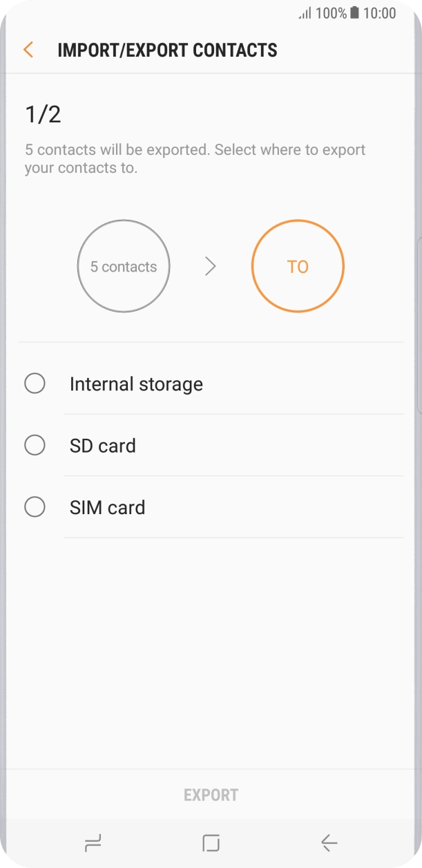Tap the back navigation icon at bottom right
This screenshot has width=422, height=868.
coord(329,843)
